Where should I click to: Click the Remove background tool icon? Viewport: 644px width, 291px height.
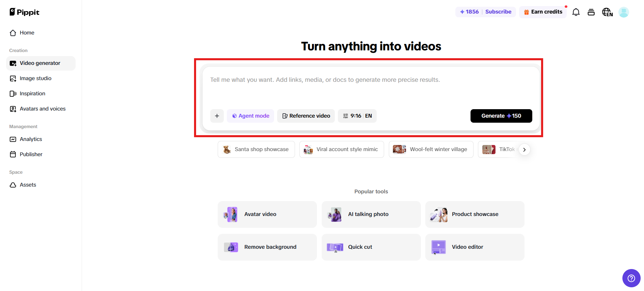tap(231, 247)
